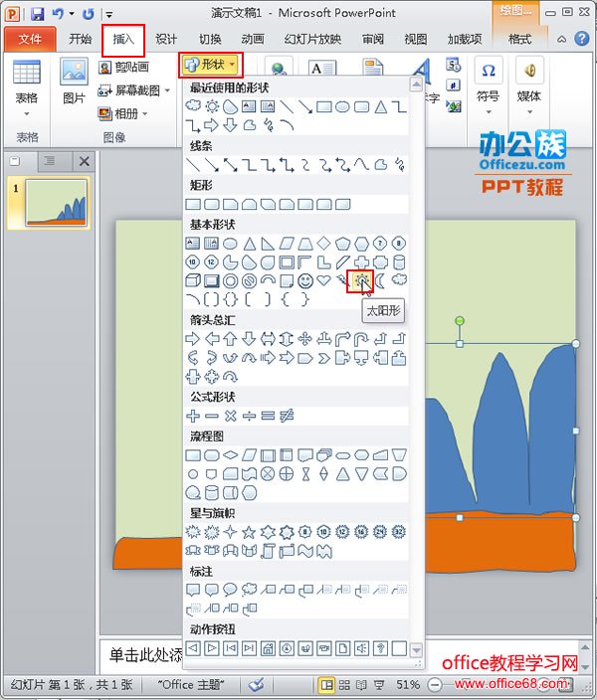Run spell check from status bar icon
Viewport: 597px width, 700px height.
[256, 684]
